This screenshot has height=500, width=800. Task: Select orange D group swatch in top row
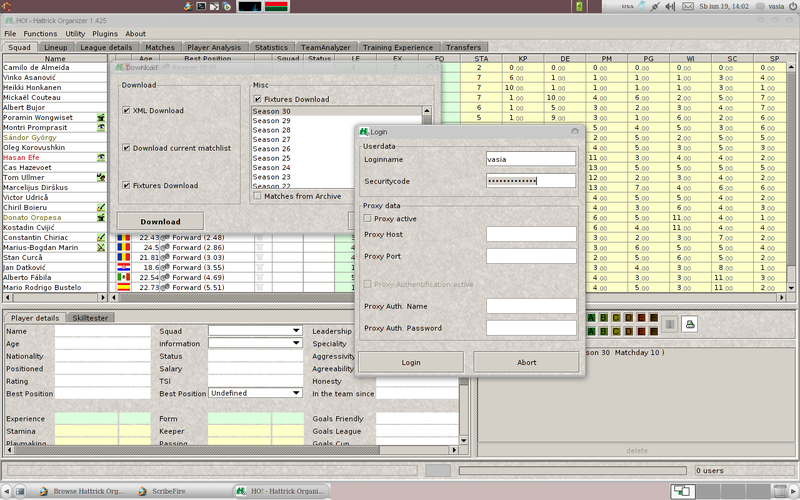click(x=629, y=318)
